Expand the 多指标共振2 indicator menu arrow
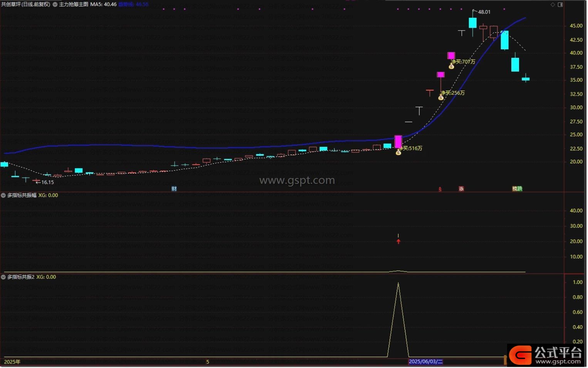This screenshot has width=588, height=368. pyautogui.click(x=3, y=277)
